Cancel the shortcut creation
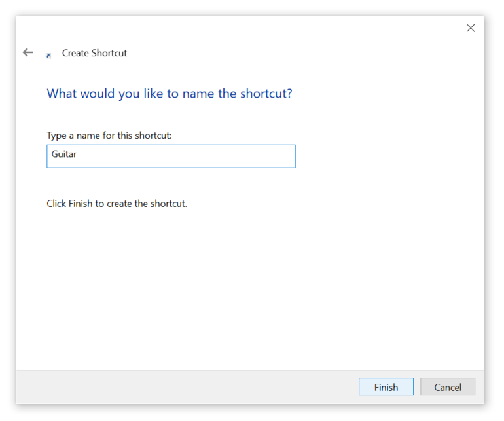This screenshot has width=504, height=421. (448, 387)
